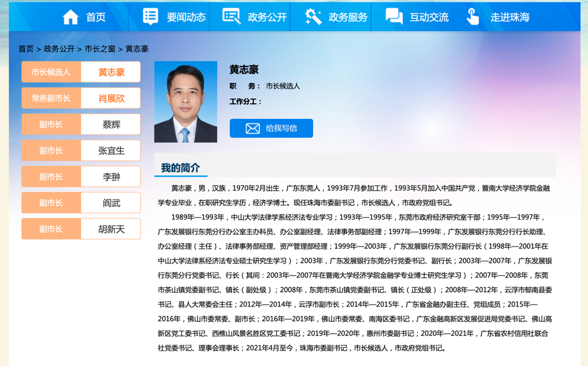Image resolution: width=588 pixels, height=366 pixels.
Task: View vice mayor 张宜生 profile
Action: tap(111, 151)
